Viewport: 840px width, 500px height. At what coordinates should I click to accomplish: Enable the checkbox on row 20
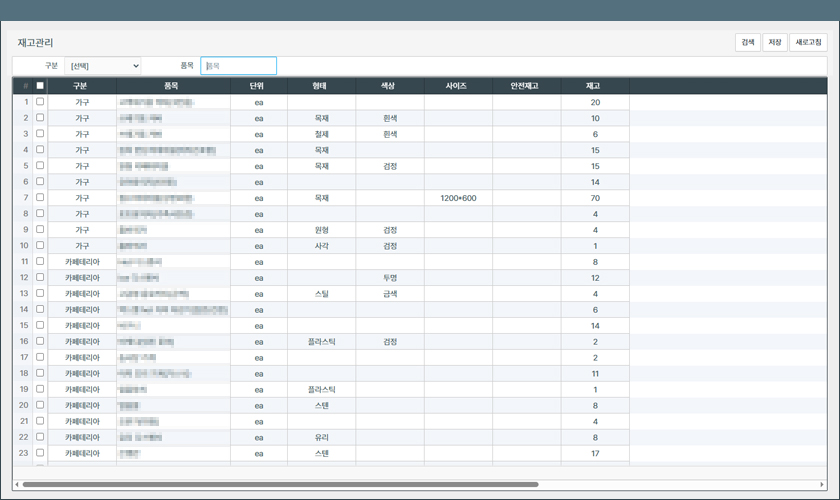pos(40,405)
